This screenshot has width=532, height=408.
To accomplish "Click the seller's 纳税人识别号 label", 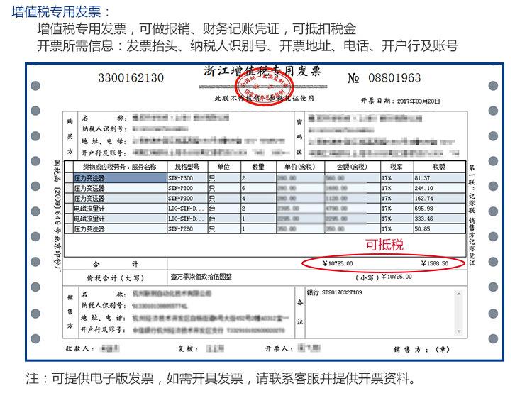I will click(x=104, y=306).
